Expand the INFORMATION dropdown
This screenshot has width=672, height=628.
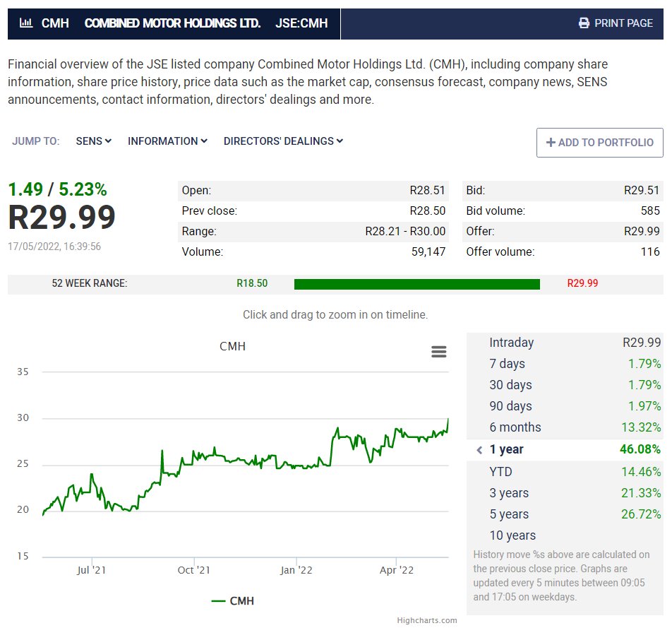[167, 141]
